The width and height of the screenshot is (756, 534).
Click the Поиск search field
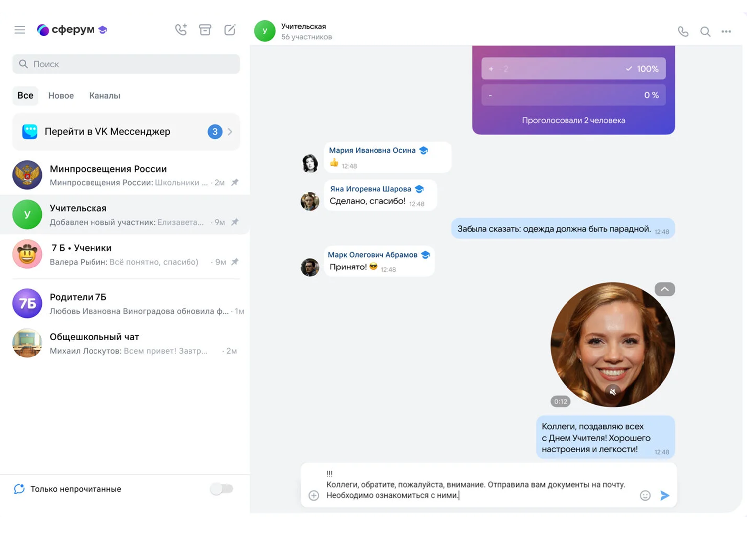(126, 64)
